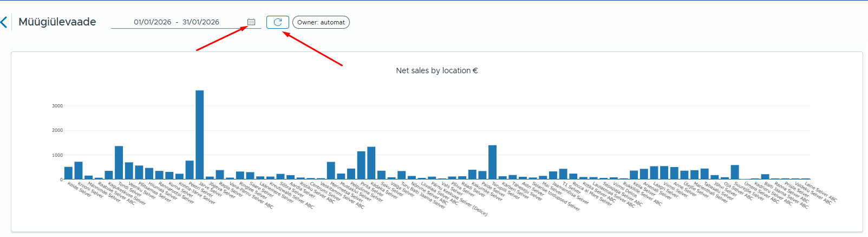Click the Peetri Selver bar

pyautogui.click(x=190, y=170)
